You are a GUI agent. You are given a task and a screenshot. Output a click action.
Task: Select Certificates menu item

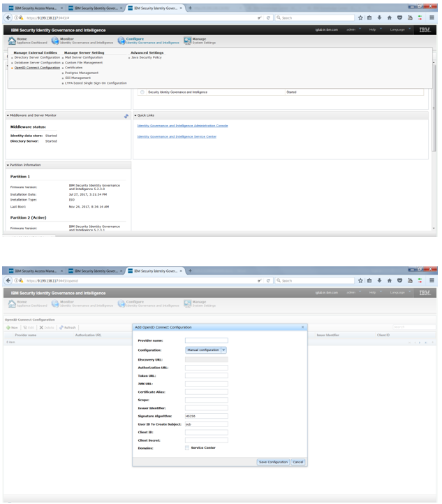click(x=74, y=68)
